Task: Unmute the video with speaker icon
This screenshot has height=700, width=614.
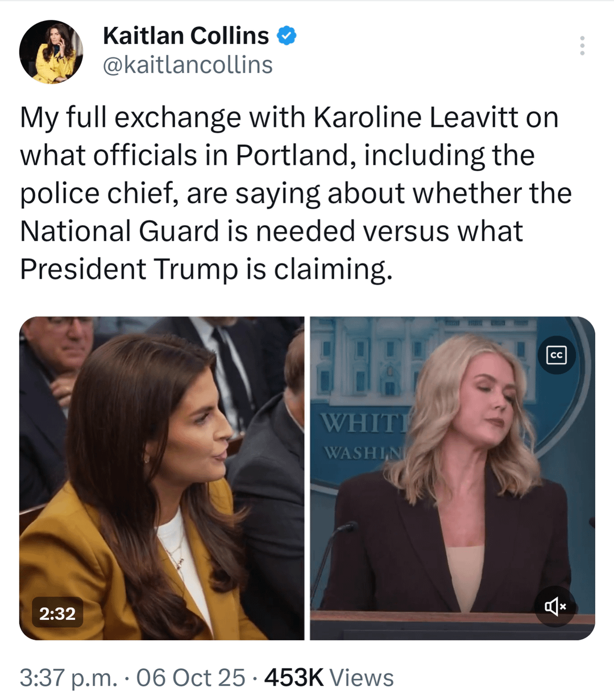Action: pyautogui.click(x=556, y=606)
